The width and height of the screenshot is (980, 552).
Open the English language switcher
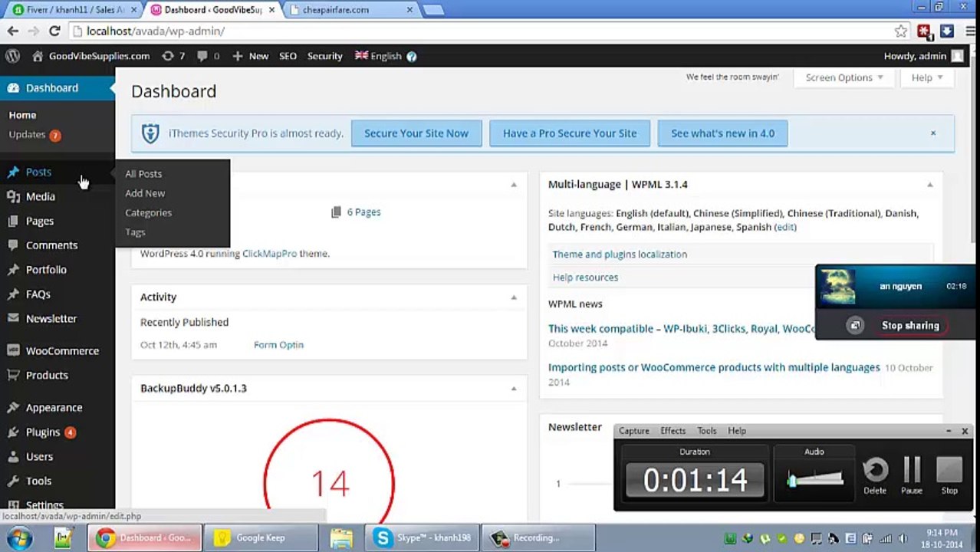tap(378, 56)
